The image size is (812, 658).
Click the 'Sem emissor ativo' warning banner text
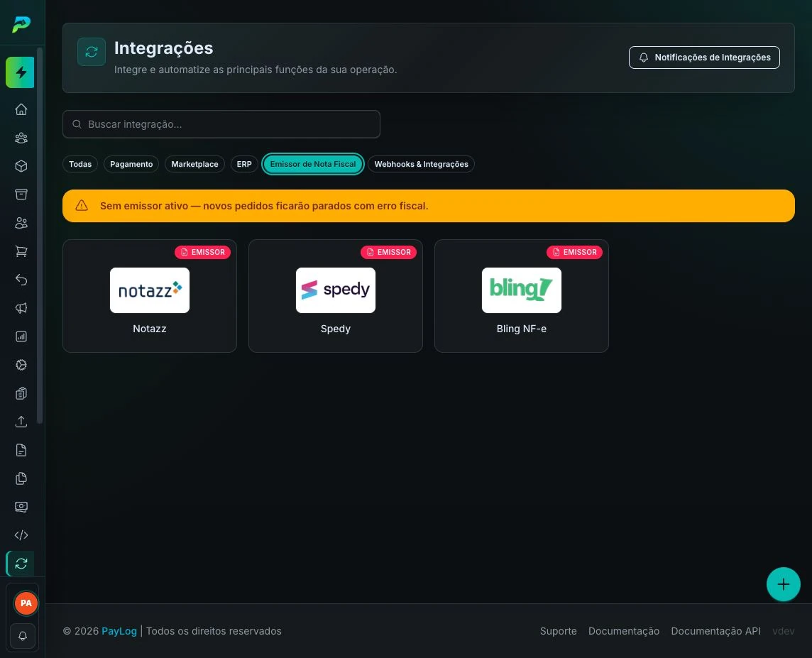[264, 206]
